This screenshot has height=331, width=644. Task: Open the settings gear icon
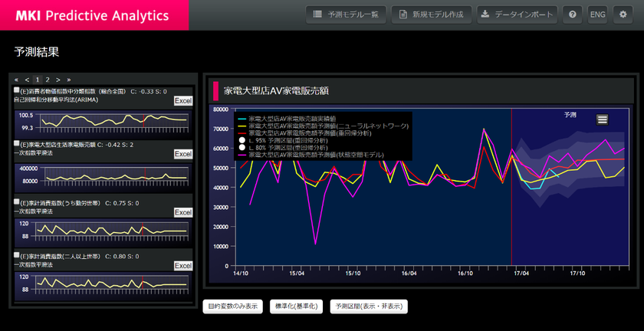point(623,15)
